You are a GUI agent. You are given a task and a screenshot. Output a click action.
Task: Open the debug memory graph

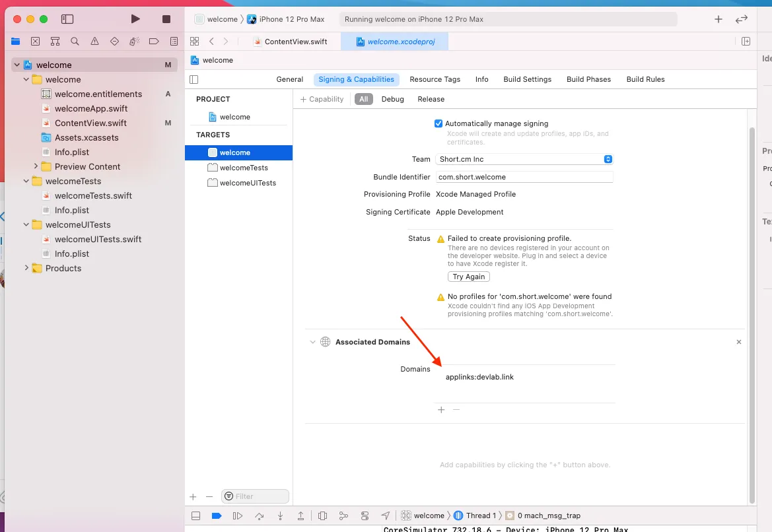click(x=343, y=515)
